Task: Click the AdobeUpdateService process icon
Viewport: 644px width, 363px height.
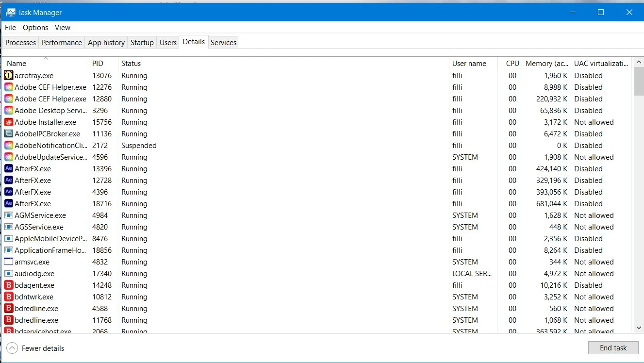Action: click(x=8, y=157)
